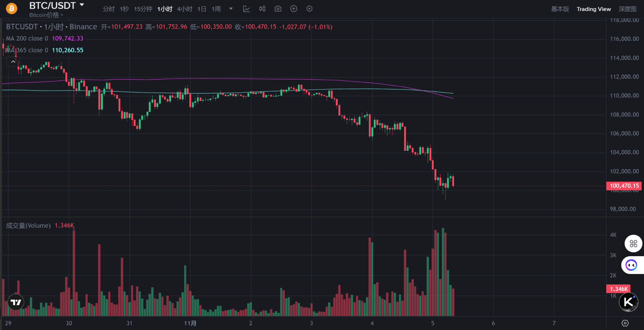644x330 pixels.
Task: Select the 基本版 chart mode
Action: coord(560,9)
